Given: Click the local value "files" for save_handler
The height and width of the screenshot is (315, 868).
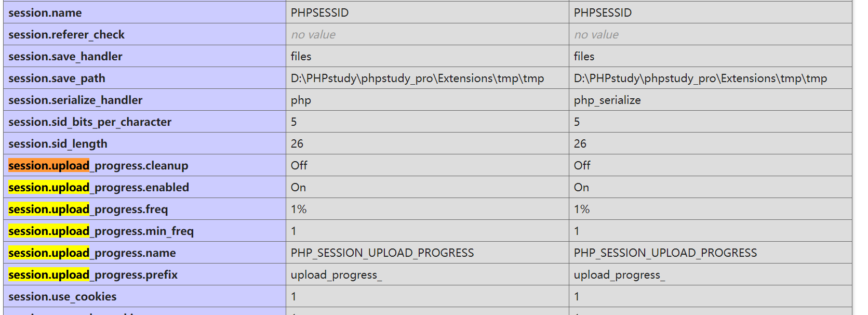Looking at the screenshot, I should [x=301, y=56].
